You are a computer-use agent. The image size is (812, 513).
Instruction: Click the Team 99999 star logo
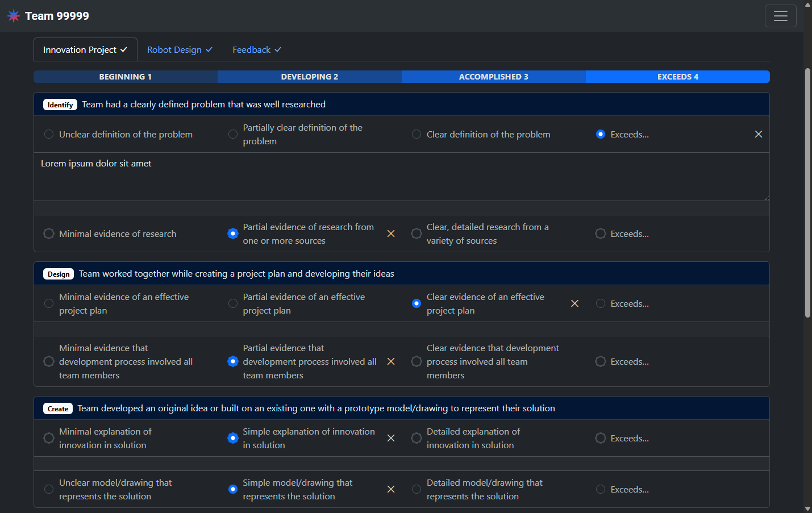pos(14,16)
